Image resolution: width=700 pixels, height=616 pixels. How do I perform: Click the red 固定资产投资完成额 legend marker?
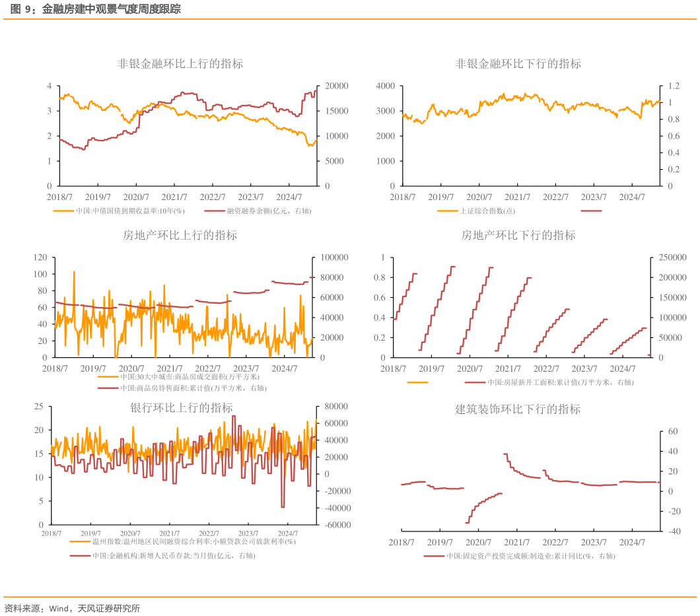(434, 556)
